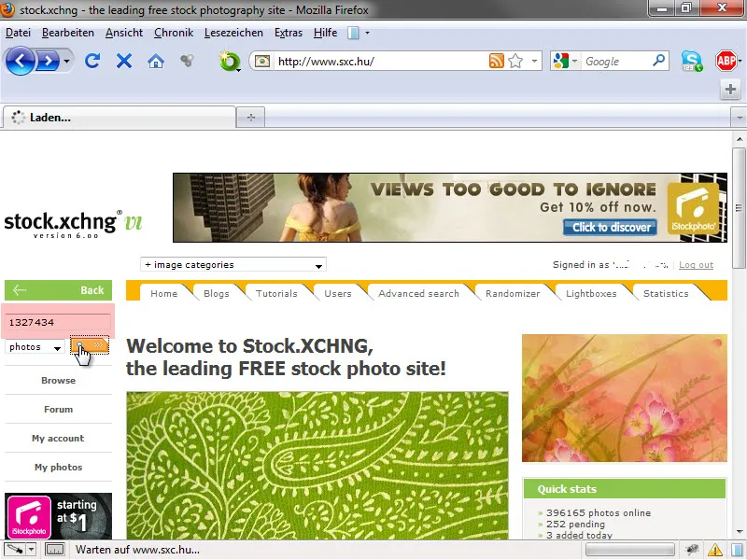Viewport: 747px width, 560px height.
Task: Open the Hilfe menu
Action: pos(325,33)
